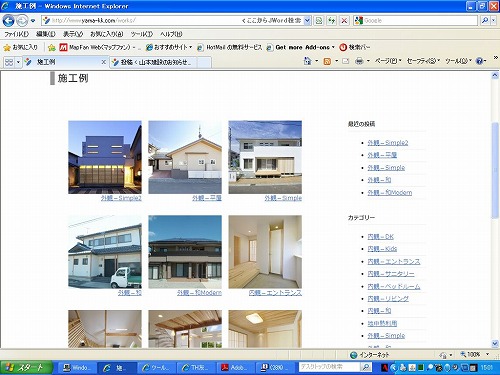The image size is (500, 375).
Task: Click the 外観 – Simple2 house thumbnail
Action: [105, 157]
